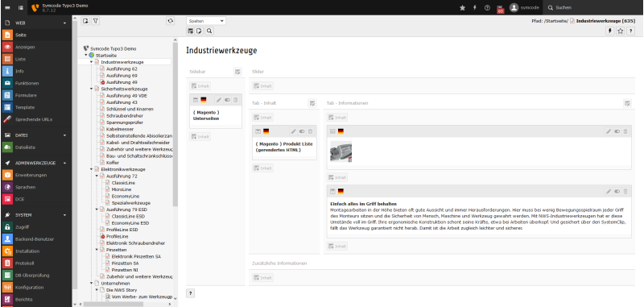Viewport: 644px width, 307px height.
Task: Open the Spalten view dropdown
Action: [x=206, y=21]
